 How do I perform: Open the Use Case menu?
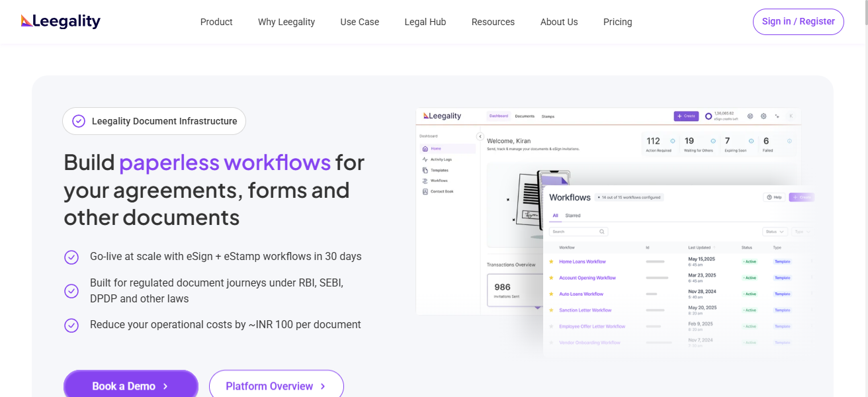(x=360, y=22)
